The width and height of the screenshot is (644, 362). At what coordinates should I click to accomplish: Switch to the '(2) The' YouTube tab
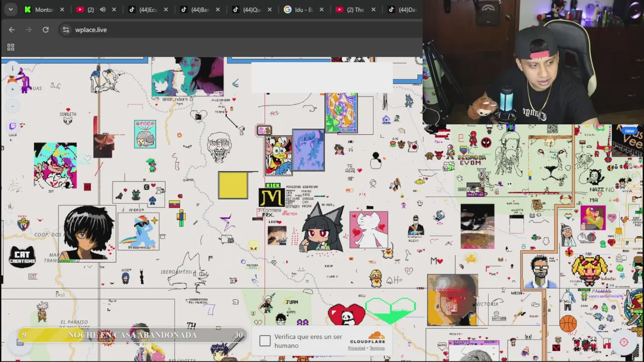351,10
